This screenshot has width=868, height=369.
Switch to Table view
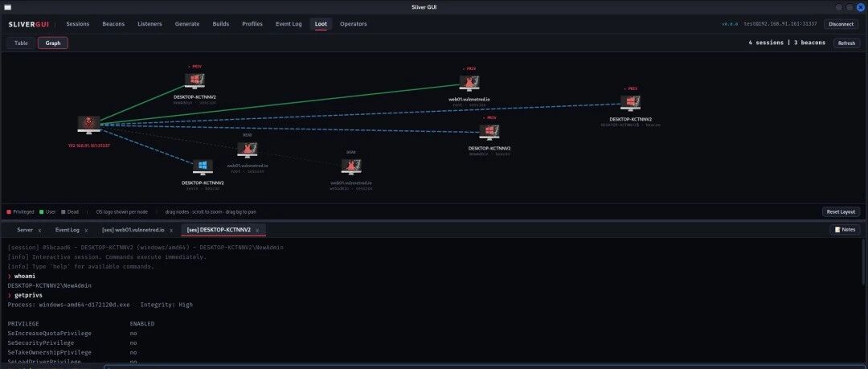[x=21, y=43]
